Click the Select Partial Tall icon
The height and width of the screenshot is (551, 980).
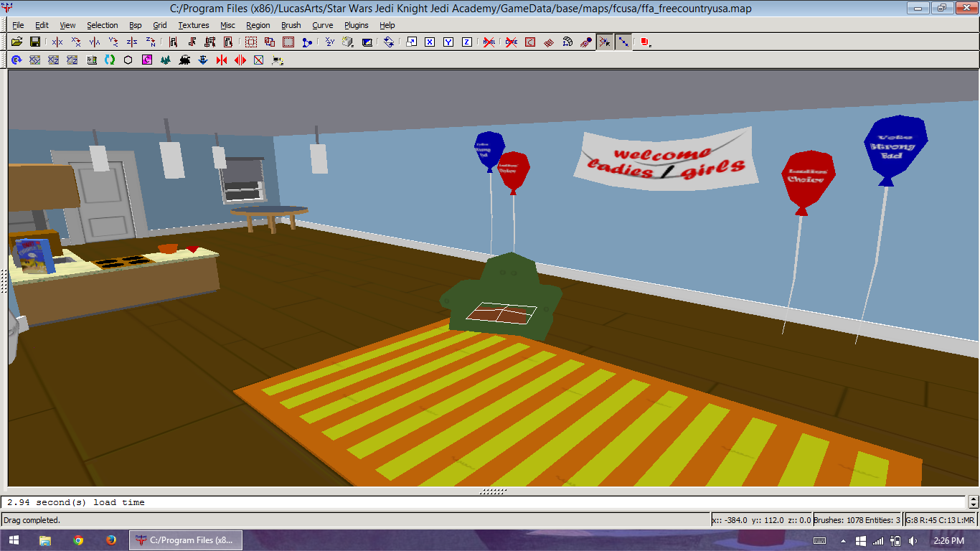209,42
